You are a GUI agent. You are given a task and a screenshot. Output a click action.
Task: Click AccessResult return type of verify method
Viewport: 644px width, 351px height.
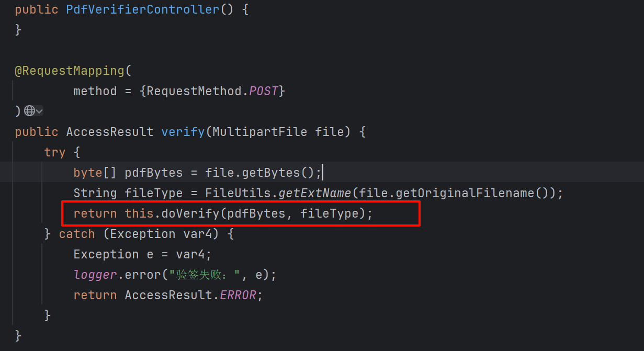(110, 132)
